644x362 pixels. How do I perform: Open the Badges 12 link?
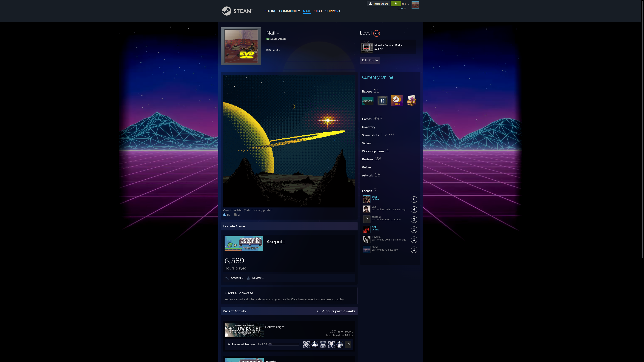tap(371, 91)
